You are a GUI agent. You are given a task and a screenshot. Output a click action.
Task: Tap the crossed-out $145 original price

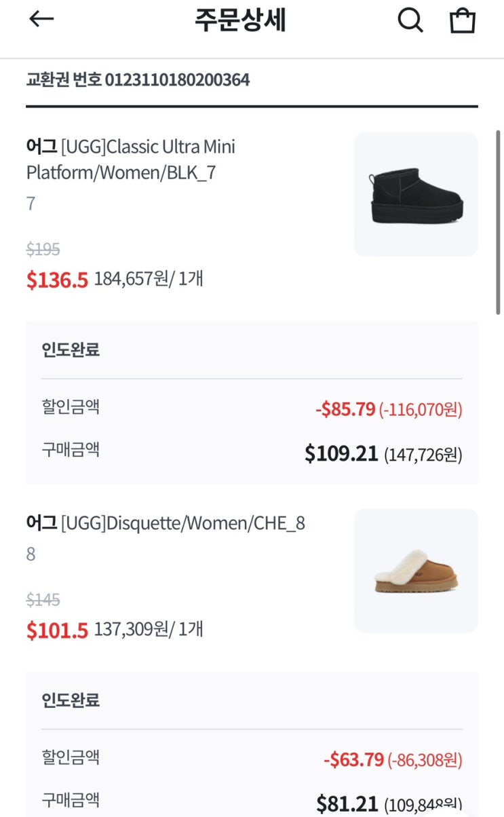(x=43, y=600)
